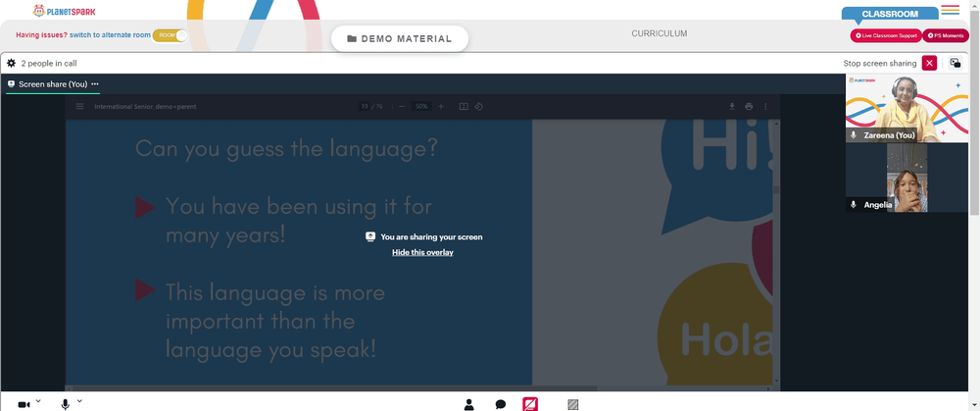Click the PDF 50% zoom field
This screenshot has height=411, width=980.
click(x=421, y=106)
